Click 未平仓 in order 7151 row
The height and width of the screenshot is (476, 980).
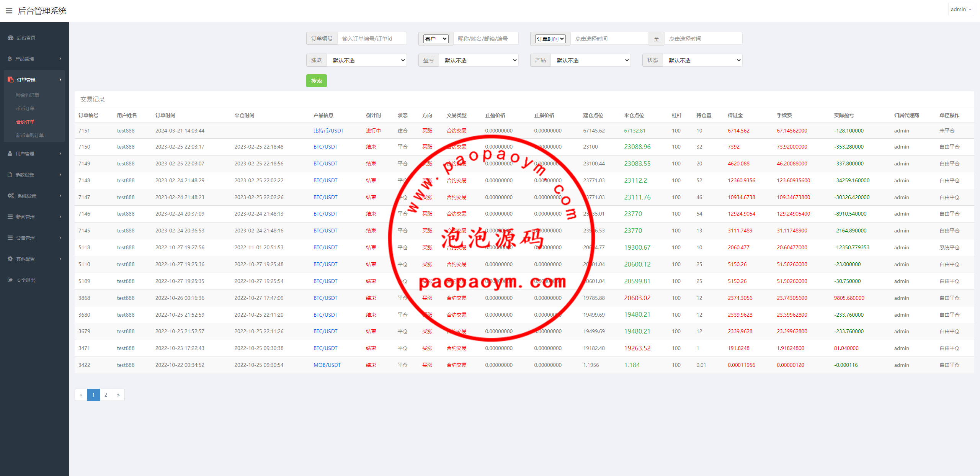pyautogui.click(x=947, y=131)
